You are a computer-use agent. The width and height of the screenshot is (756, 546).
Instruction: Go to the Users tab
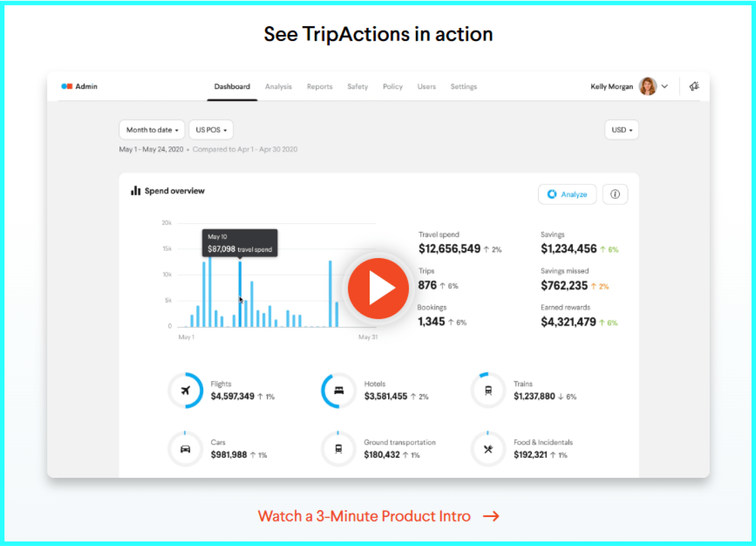point(426,87)
